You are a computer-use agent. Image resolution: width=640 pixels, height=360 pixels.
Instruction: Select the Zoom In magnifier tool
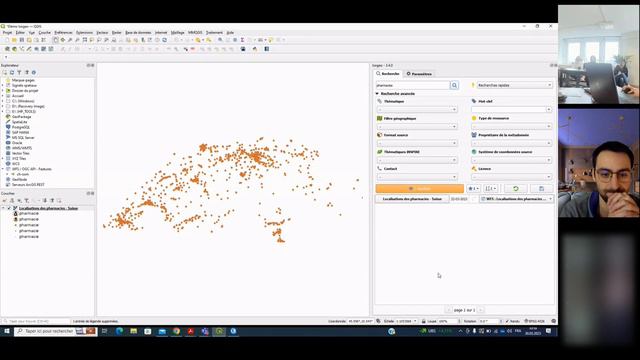coord(70,40)
